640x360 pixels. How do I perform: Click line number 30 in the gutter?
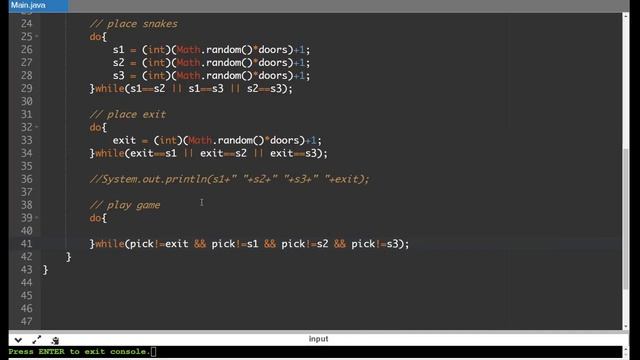tap(26, 101)
